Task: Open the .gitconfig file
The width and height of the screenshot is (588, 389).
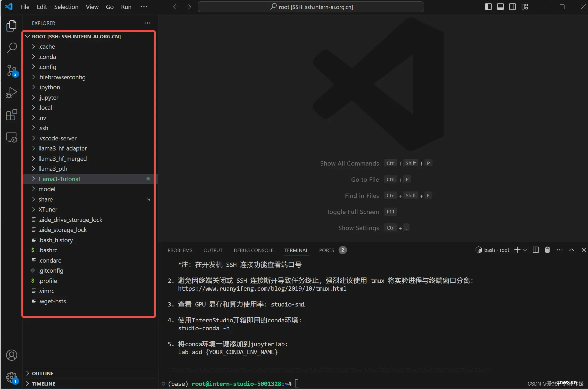Action: tap(90, 271)
